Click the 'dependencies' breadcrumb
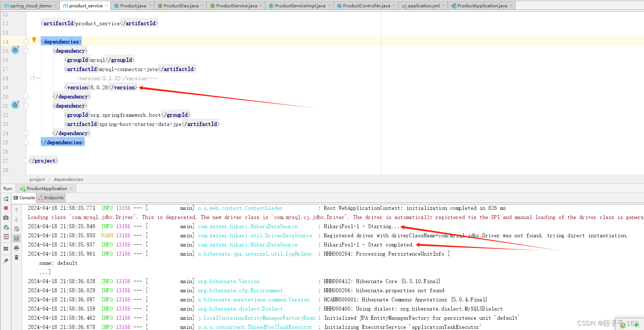Screen dimensions: 644x330 pos(68,179)
